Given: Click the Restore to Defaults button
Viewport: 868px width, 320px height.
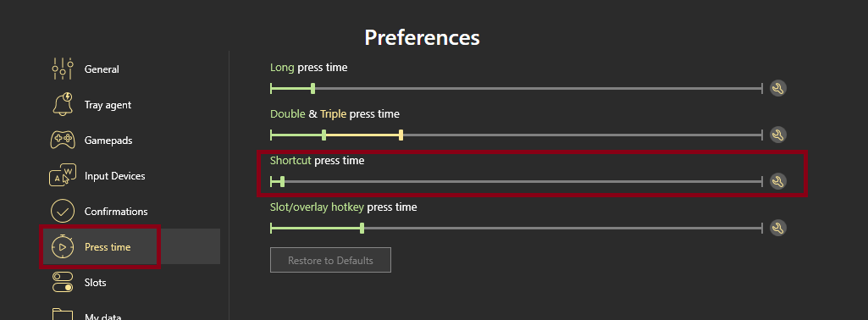Looking at the screenshot, I should point(330,260).
